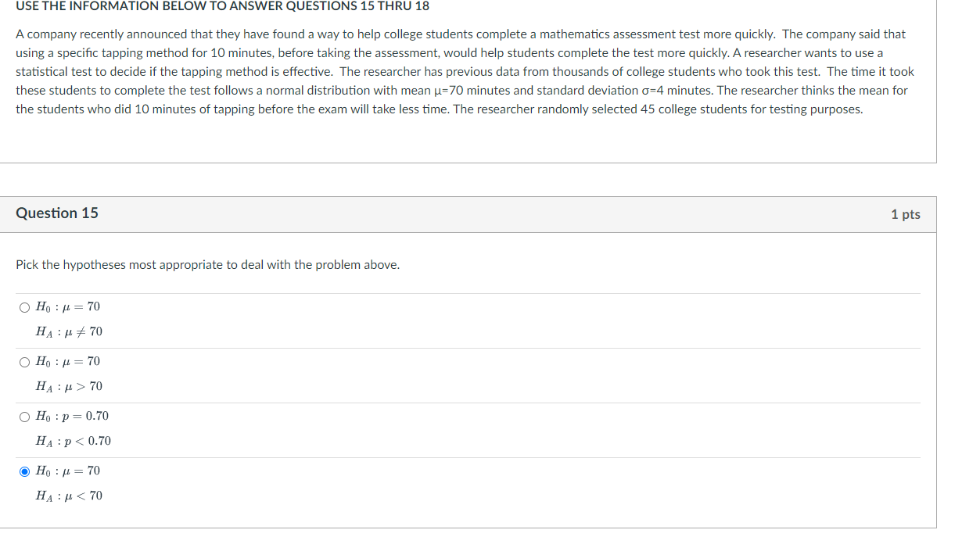Image resolution: width=980 pixels, height=537 pixels.
Task: Click the Question 15 header
Action: point(56,213)
